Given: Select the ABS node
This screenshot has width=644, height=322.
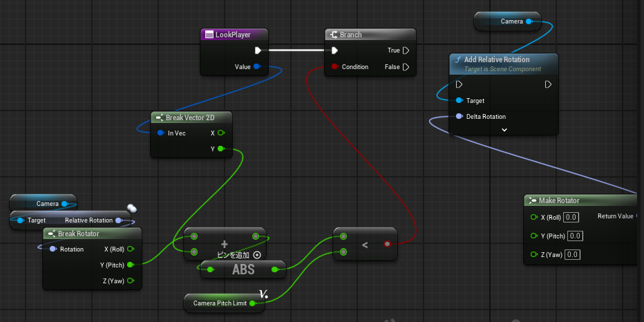Looking at the screenshot, I should click(x=243, y=270).
